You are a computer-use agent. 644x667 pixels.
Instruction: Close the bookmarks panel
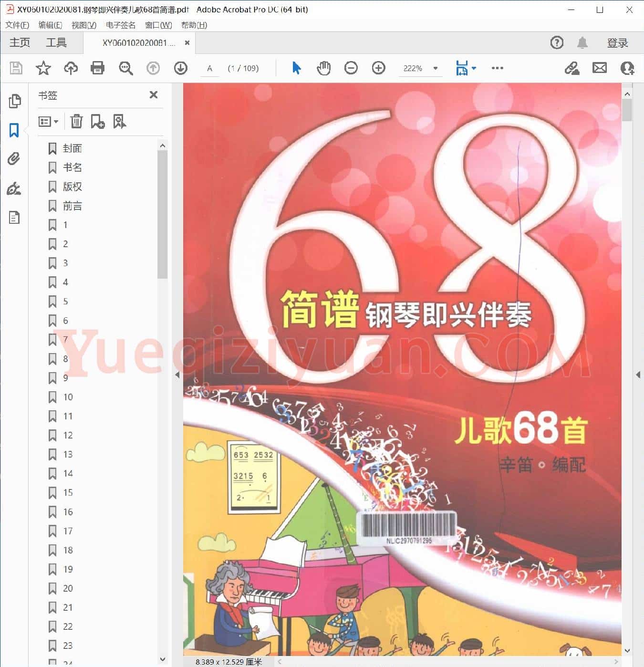coord(154,95)
